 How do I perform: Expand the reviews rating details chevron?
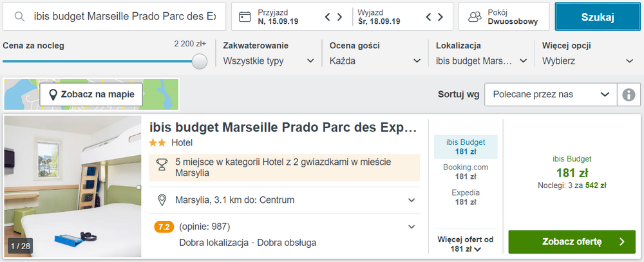(412, 227)
